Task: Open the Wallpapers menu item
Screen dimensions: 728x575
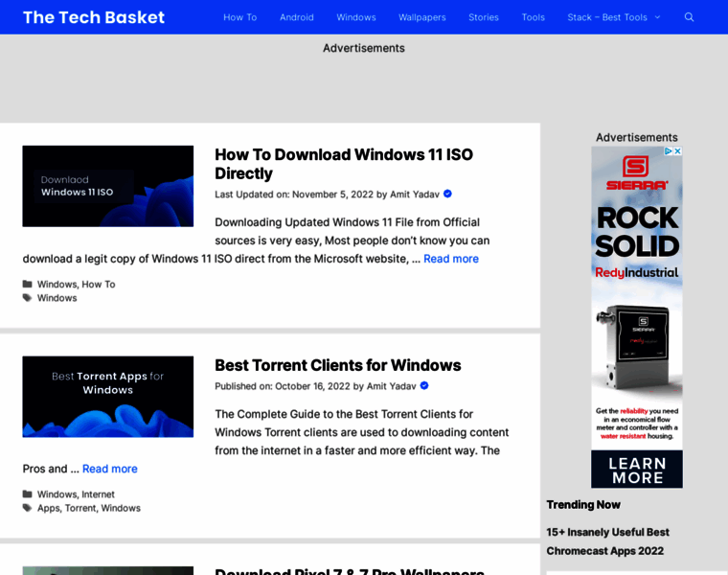Action: click(422, 17)
